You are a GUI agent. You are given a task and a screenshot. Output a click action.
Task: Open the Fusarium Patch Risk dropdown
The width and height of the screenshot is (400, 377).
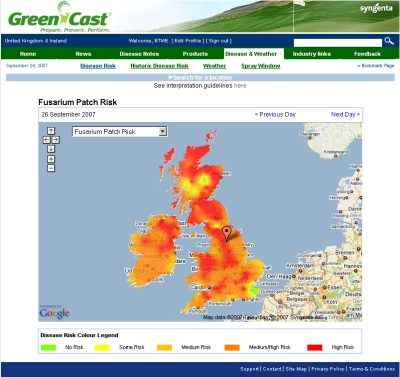click(120, 132)
